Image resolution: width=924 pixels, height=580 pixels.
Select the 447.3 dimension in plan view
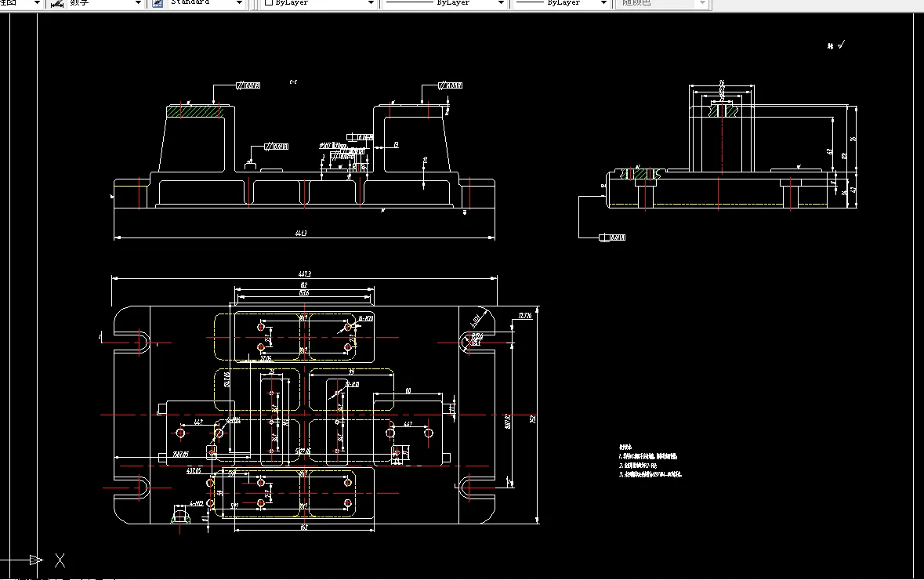click(304, 274)
